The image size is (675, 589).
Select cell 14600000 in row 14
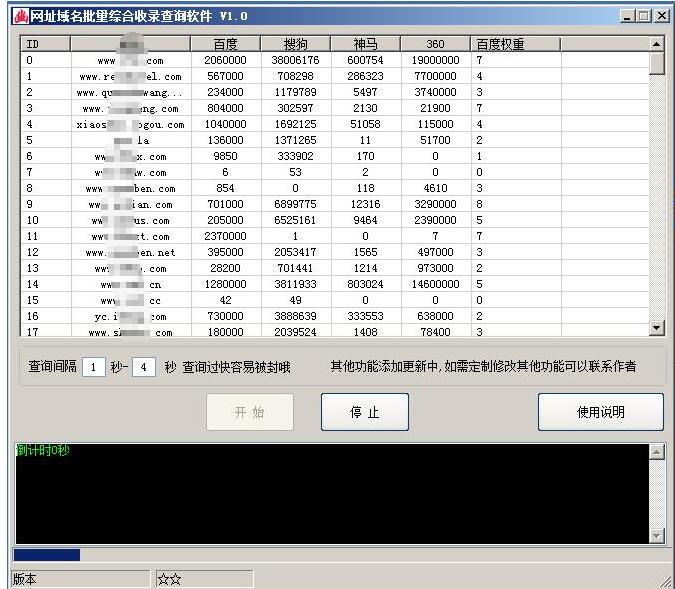[435, 284]
